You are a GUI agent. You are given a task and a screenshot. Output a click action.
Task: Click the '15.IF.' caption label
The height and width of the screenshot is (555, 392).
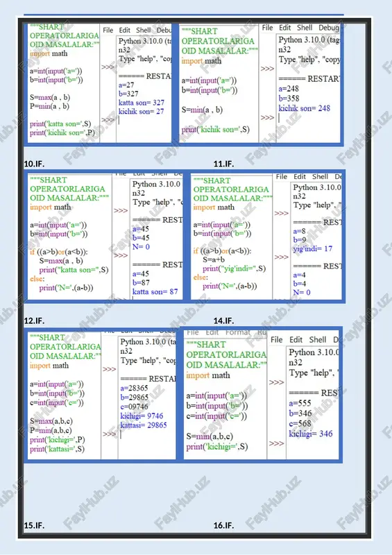(x=35, y=526)
